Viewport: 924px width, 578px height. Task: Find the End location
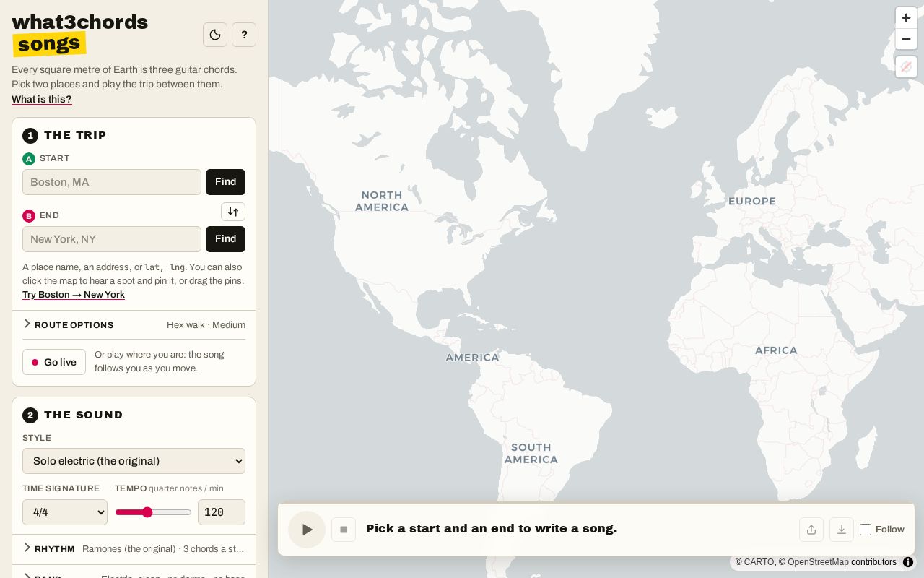click(225, 239)
